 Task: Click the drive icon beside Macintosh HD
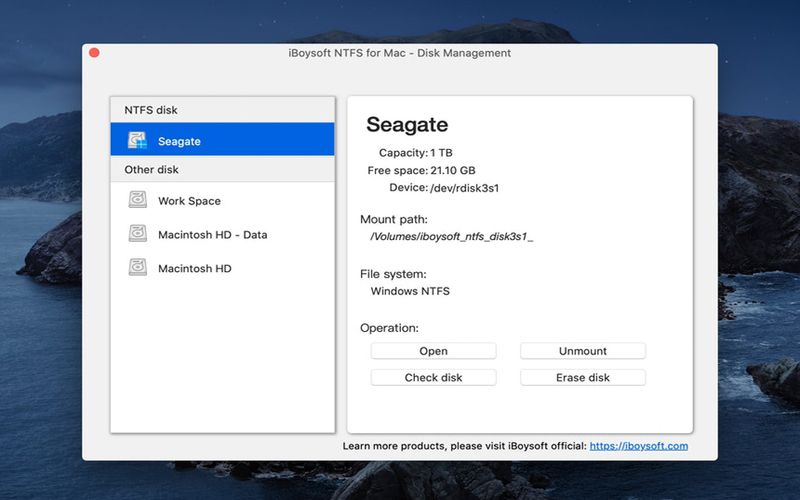coord(138,267)
